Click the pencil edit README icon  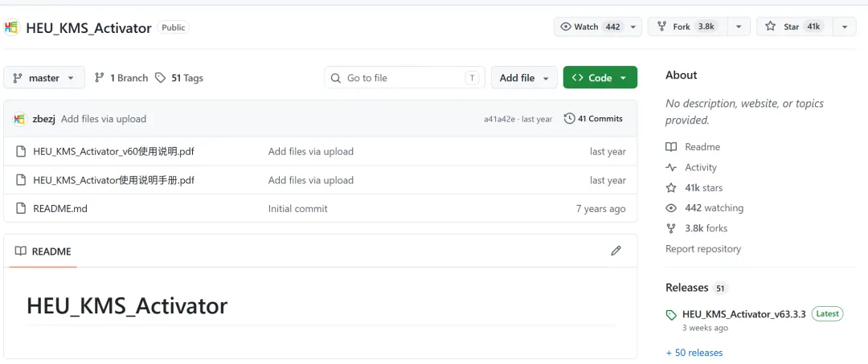616,251
